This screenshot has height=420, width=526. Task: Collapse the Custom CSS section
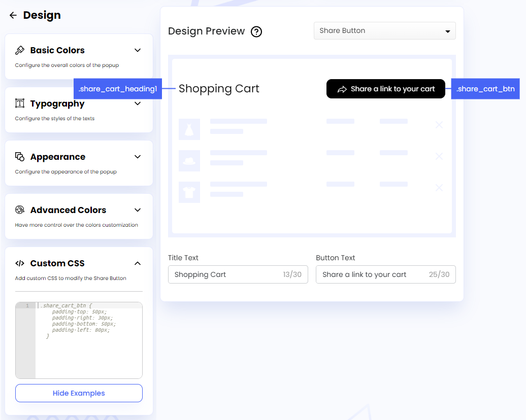[x=137, y=263]
